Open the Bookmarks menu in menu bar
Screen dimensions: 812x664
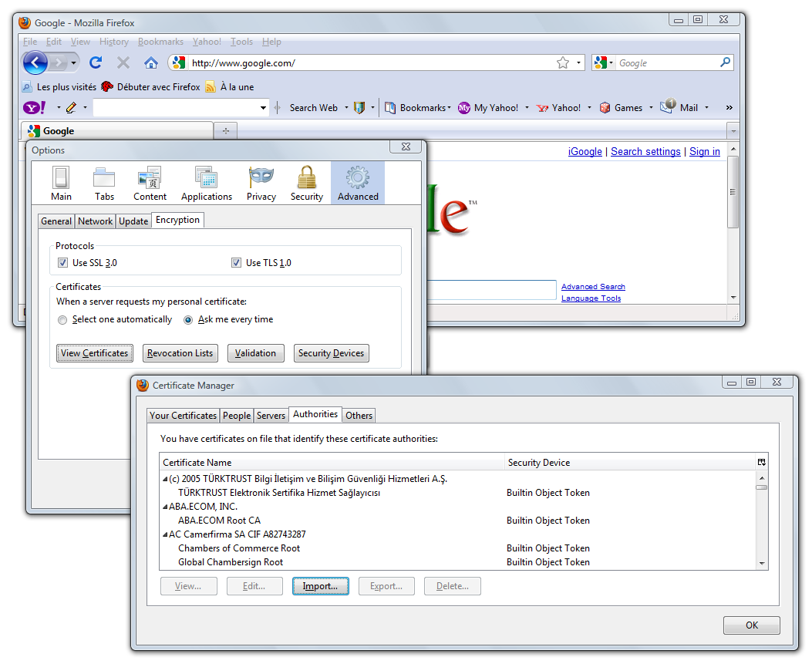tap(160, 42)
